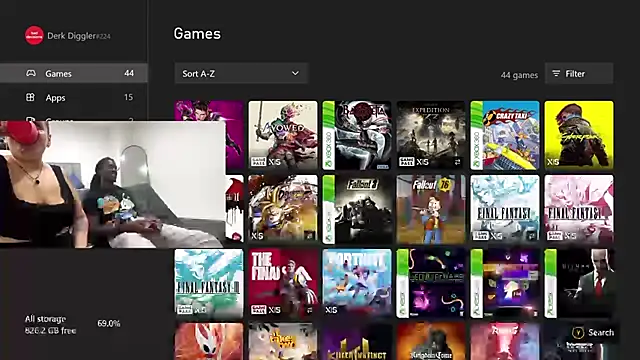The height and width of the screenshot is (360, 640).
Task: Click the 69.0% storage usage value
Action: 109,324
